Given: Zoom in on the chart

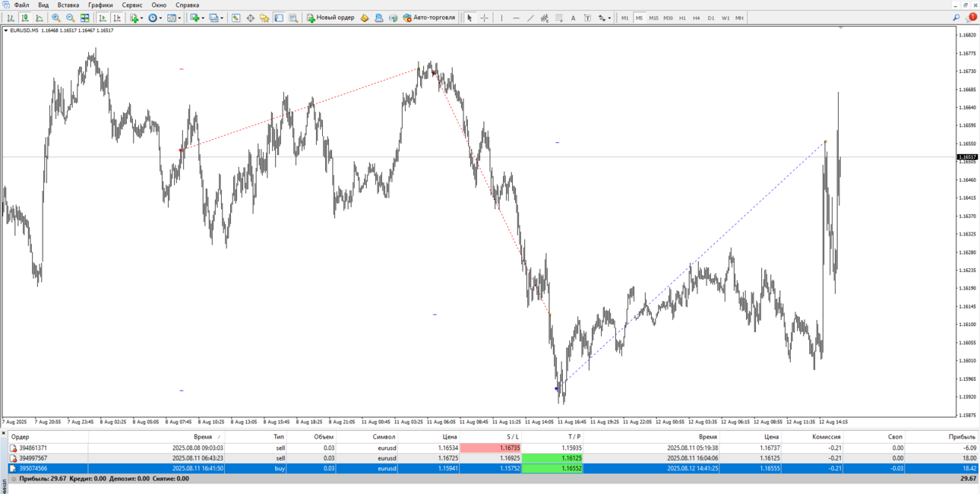Looking at the screenshot, I should (56, 17).
